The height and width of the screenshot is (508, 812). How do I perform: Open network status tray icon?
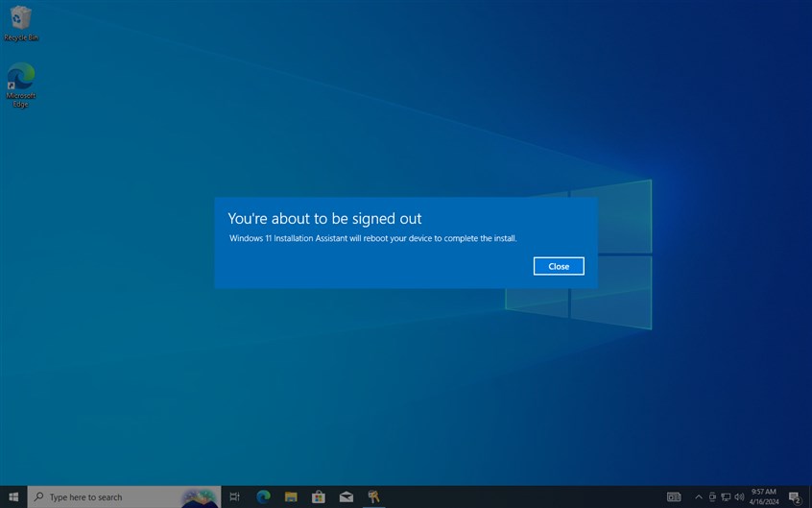[x=726, y=496]
